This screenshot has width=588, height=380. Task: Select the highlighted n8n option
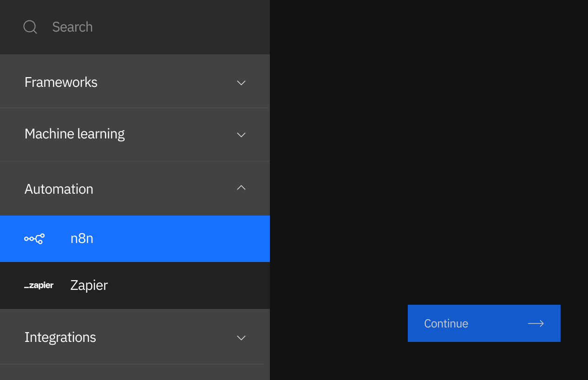click(135, 239)
